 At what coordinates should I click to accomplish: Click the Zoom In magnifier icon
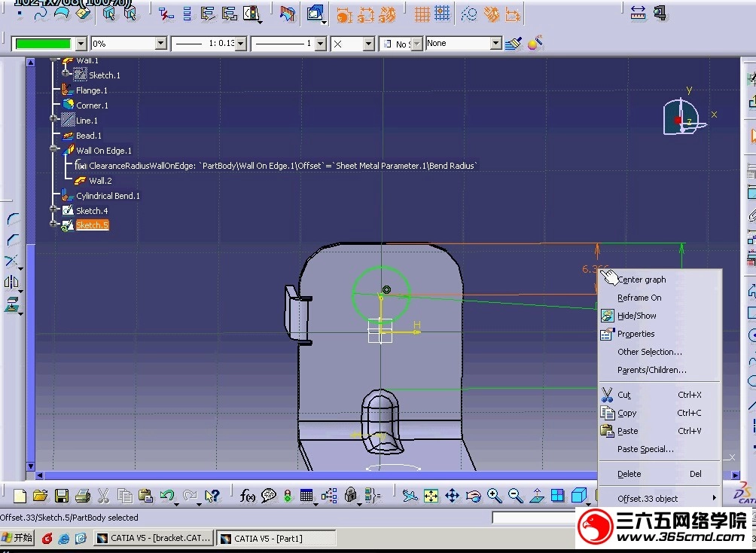point(494,496)
